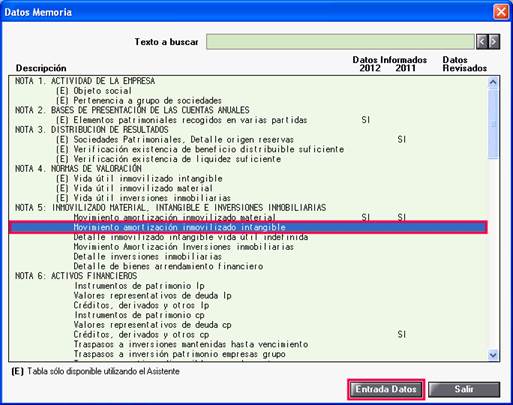Select Verificación existencia de liquidez suficiente
Image resolution: width=513 pixels, height=405 pixels.
(x=248, y=159)
